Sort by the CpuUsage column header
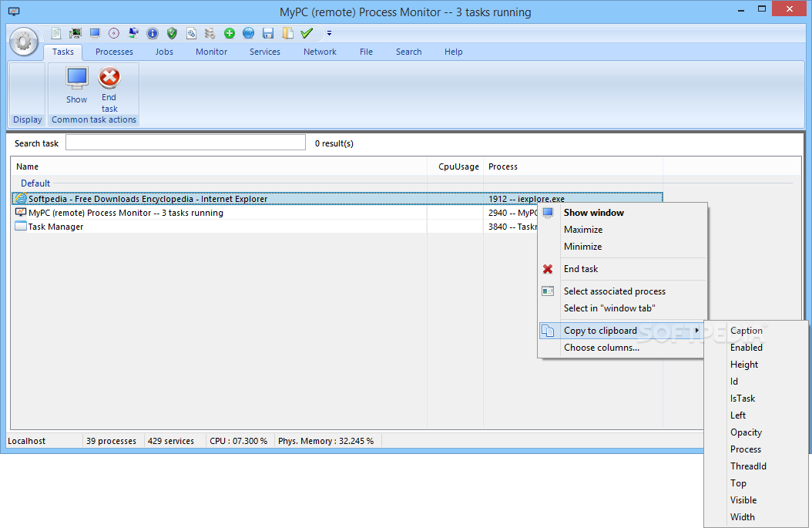Image resolution: width=812 pixels, height=528 pixels. click(x=455, y=166)
